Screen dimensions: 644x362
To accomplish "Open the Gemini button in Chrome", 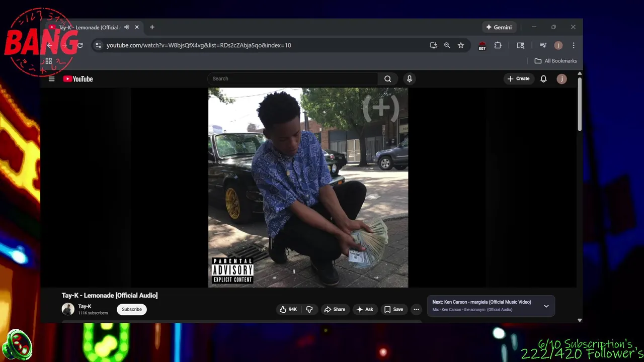I will click(499, 27).
